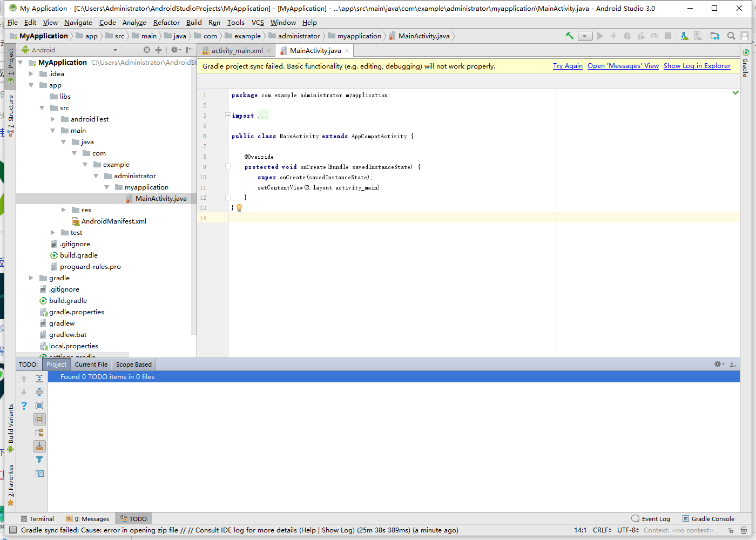Click the Stop square icon in the toolbar
Image resolution: width=756 pixels, height=540 pixels.
click(668, 36)
